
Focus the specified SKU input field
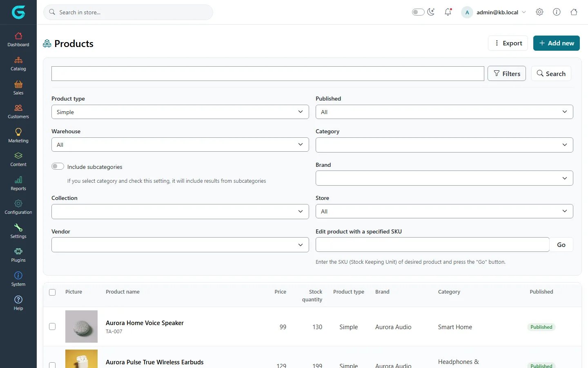click(x=432, y=245)
